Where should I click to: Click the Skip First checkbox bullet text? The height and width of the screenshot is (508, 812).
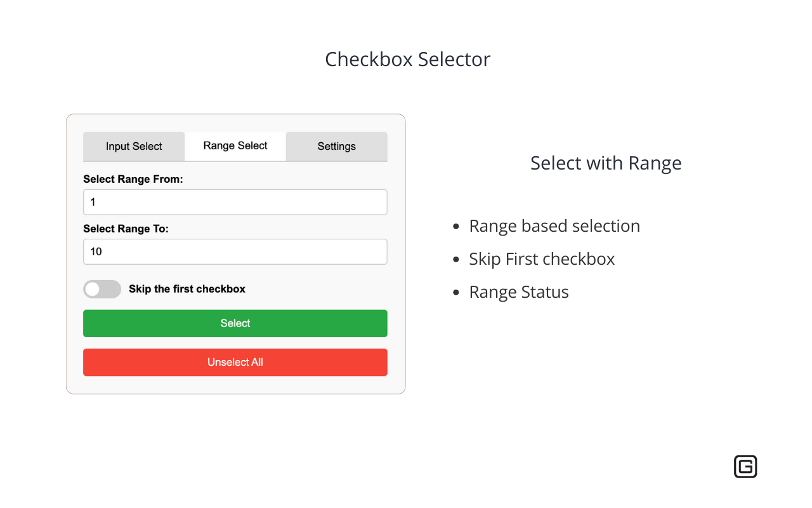tap(542, 258)
